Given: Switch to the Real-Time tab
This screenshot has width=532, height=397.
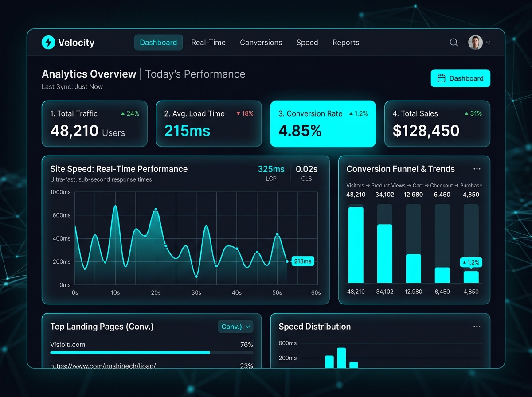Looking at the screenshot, I should pos(208,43).
